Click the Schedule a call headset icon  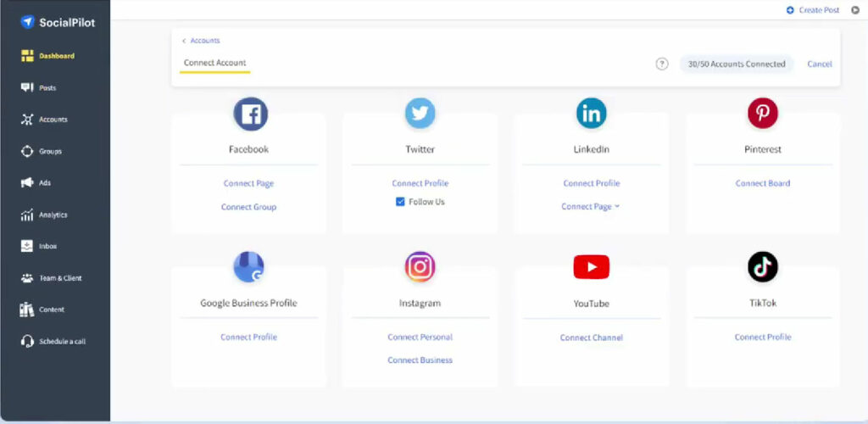point(27,342)
